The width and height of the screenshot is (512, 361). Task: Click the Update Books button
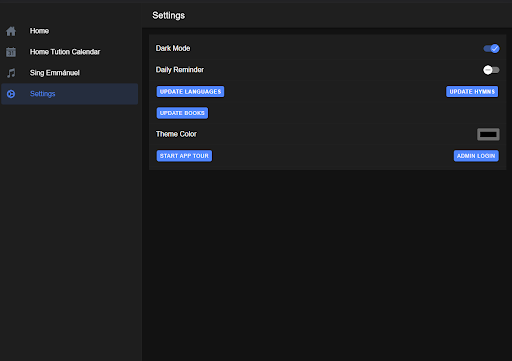tap(182, 113)
